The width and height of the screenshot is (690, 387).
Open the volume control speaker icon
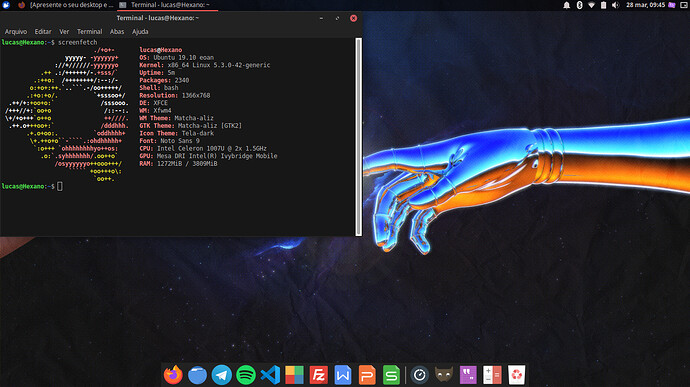click(616, 5)
